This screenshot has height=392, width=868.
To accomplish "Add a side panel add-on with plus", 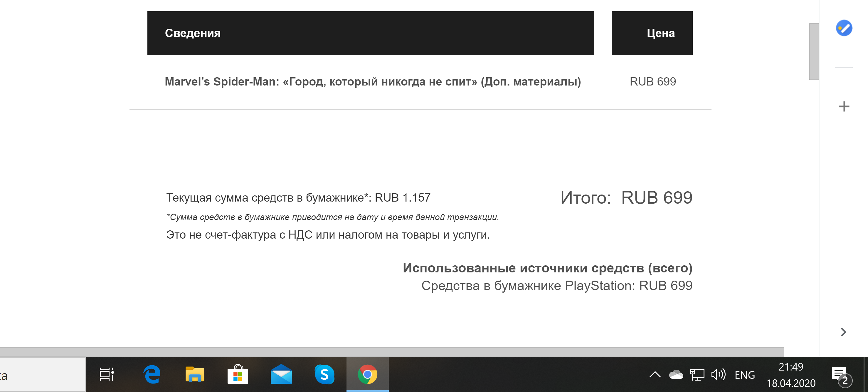I will [844, 107].
